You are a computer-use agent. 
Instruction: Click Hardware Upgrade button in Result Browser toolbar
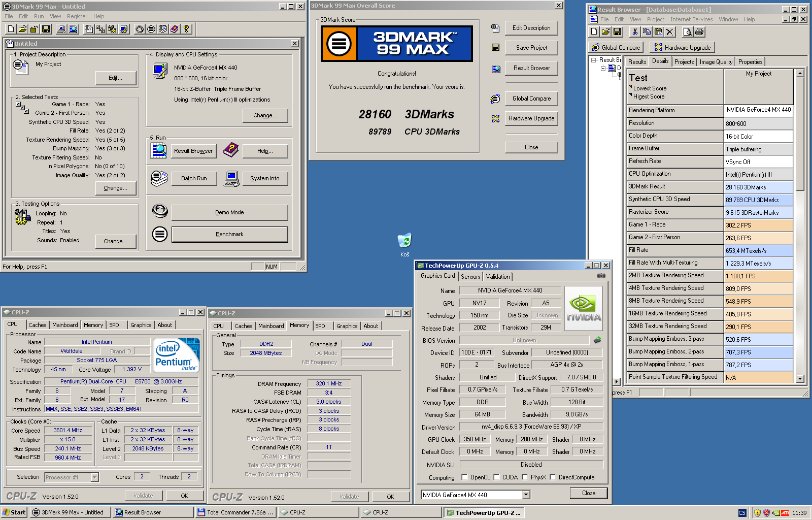point(682,47)
